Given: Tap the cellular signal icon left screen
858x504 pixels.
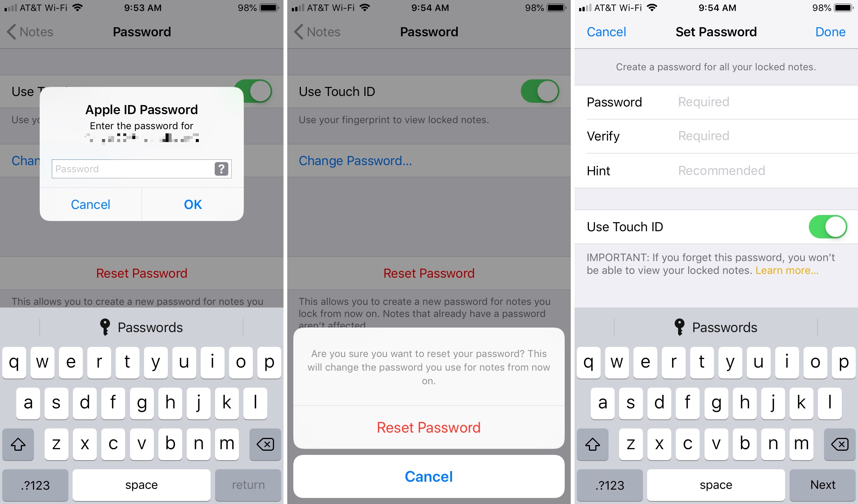Looking at the screenshot, I should click(x=10, y=7).
